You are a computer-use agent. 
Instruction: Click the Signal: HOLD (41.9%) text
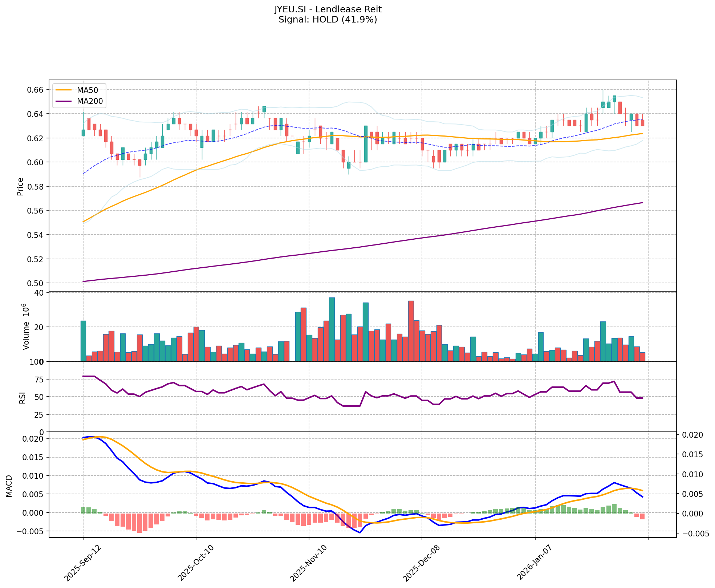328,20
